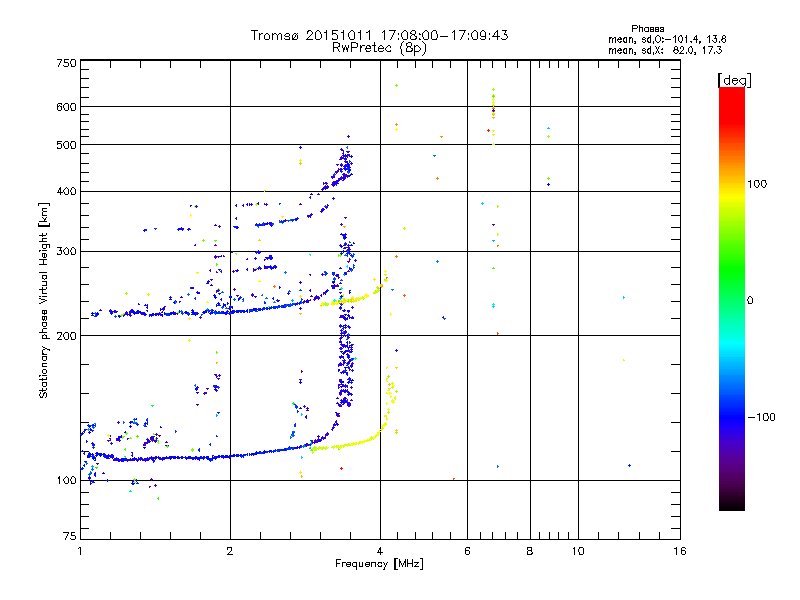Click the x-axis tick label '1'
Screen dimensions: 800x600
coord(80,551)
